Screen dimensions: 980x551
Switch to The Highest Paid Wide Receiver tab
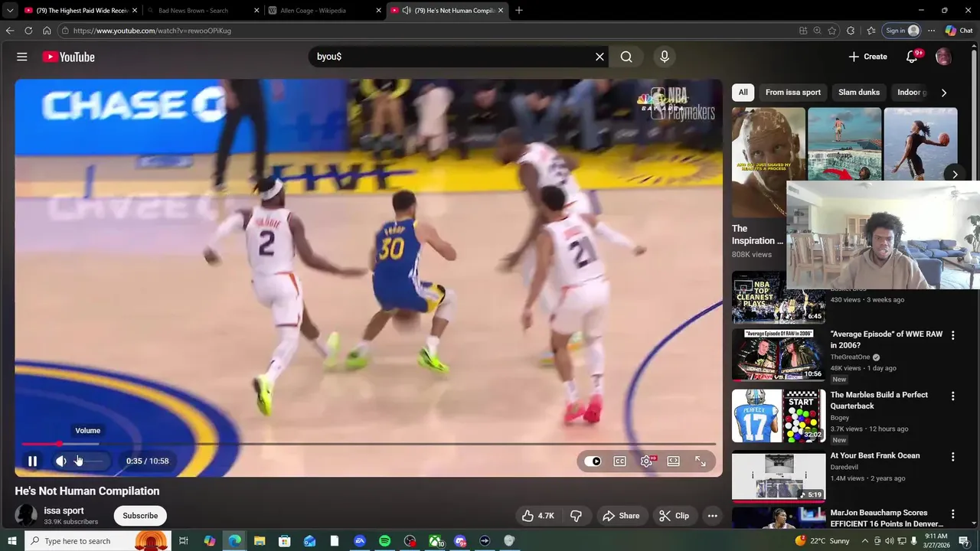point(80,11)
